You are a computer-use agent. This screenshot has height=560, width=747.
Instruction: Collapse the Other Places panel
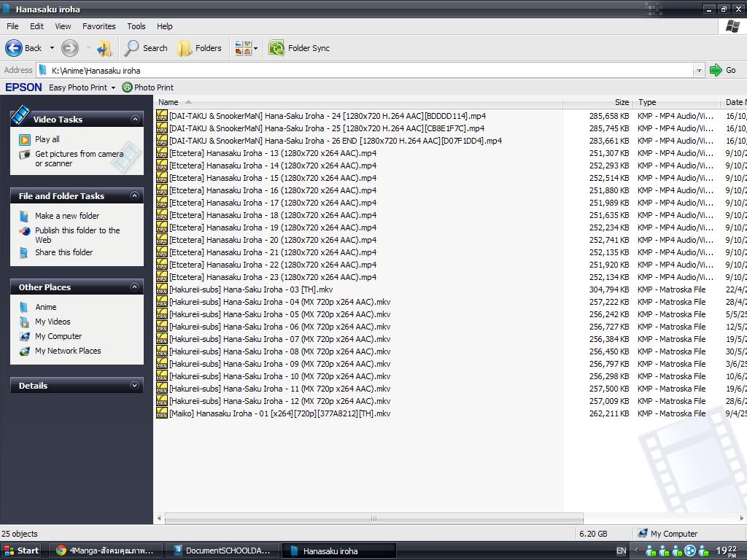135,287
